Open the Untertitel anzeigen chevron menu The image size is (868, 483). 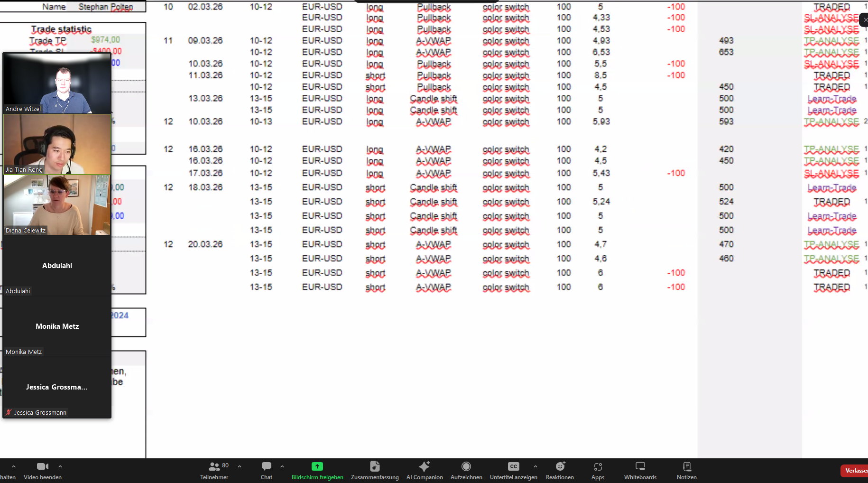pyautogui.click(x=536, y=466)
